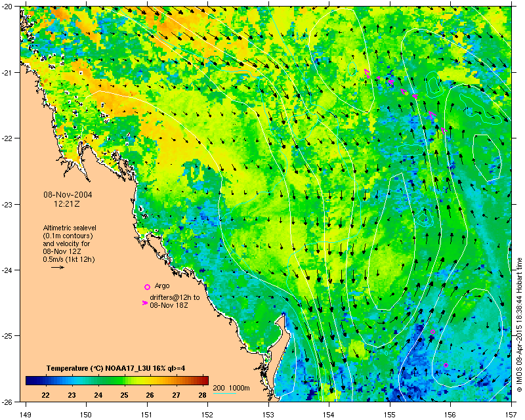Click colorbar tick label "25"
The width and height of the screenshot is (525, 420).
pos(124,395)
